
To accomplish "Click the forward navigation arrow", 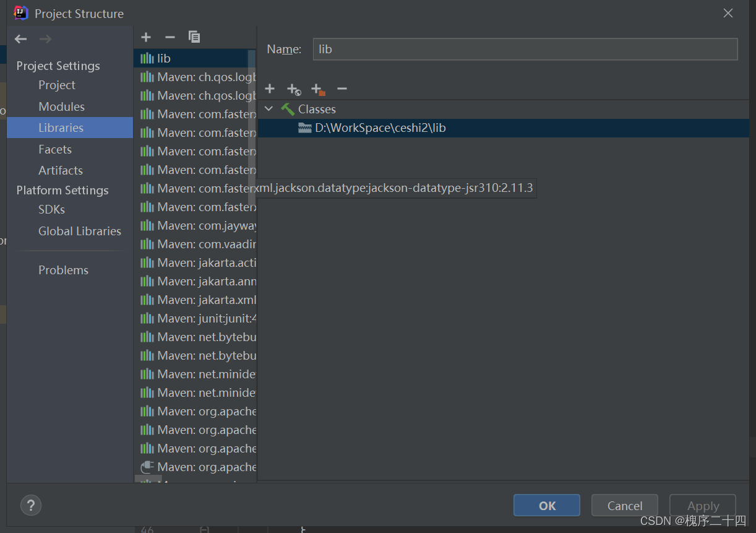I will coord(45,39).
